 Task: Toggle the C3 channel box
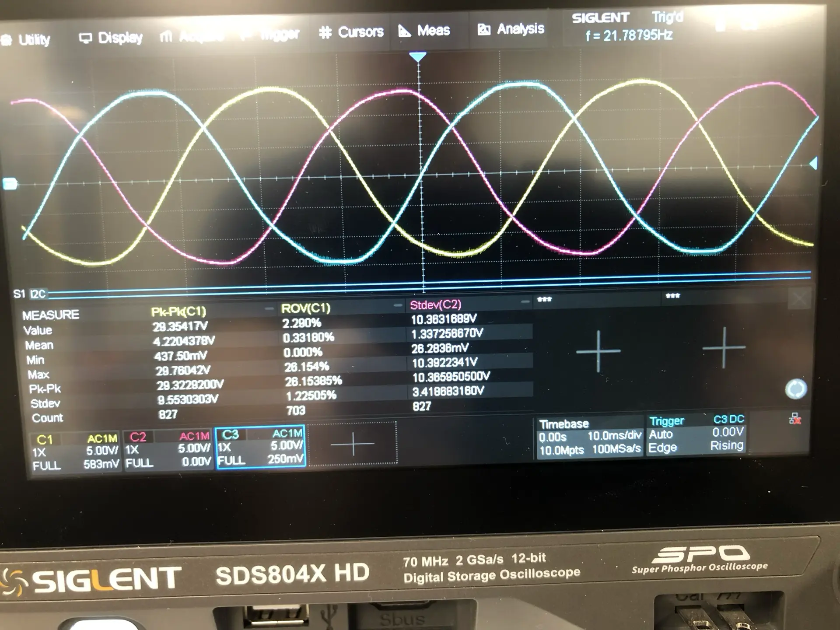click(261, 447)
